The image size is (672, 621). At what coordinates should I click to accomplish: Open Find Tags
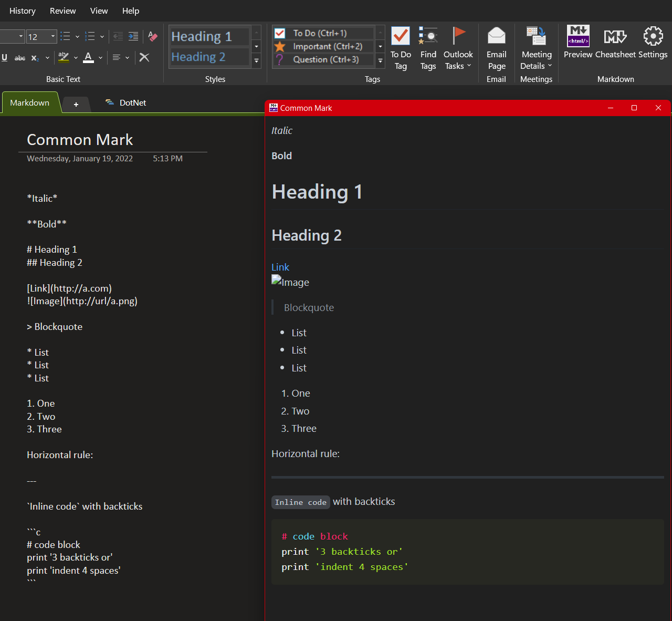(428, 48)
